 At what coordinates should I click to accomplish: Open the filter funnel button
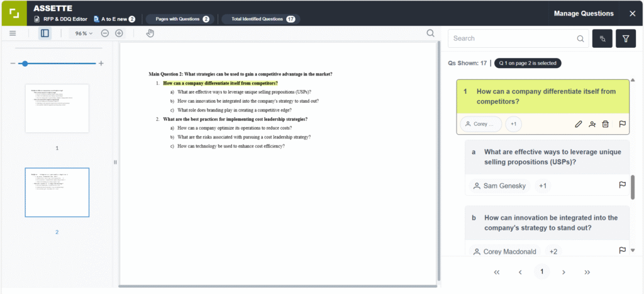pyautogui.click(x=626, y=38)
